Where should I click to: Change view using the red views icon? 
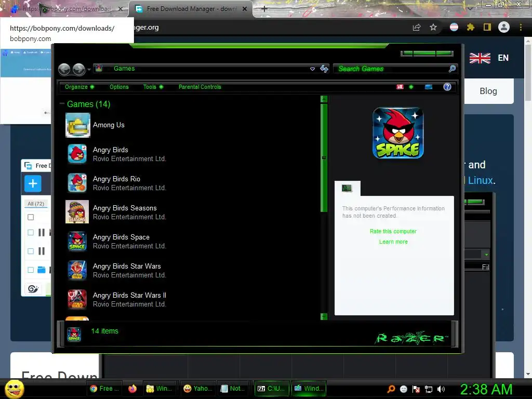pos(400,87)
